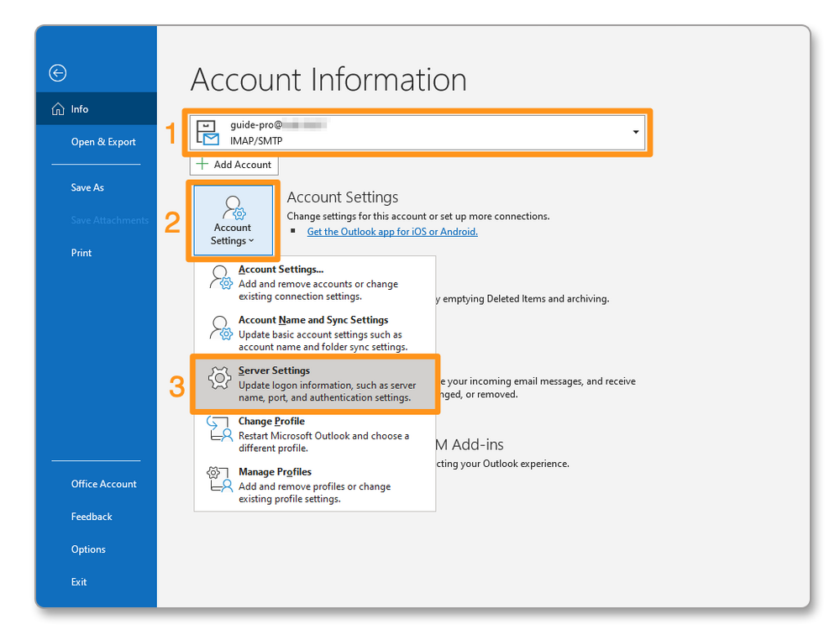The width and height of the screenshot is (840, 630).
Task: Open the Open & Export tab
Action: coord(103,142)
